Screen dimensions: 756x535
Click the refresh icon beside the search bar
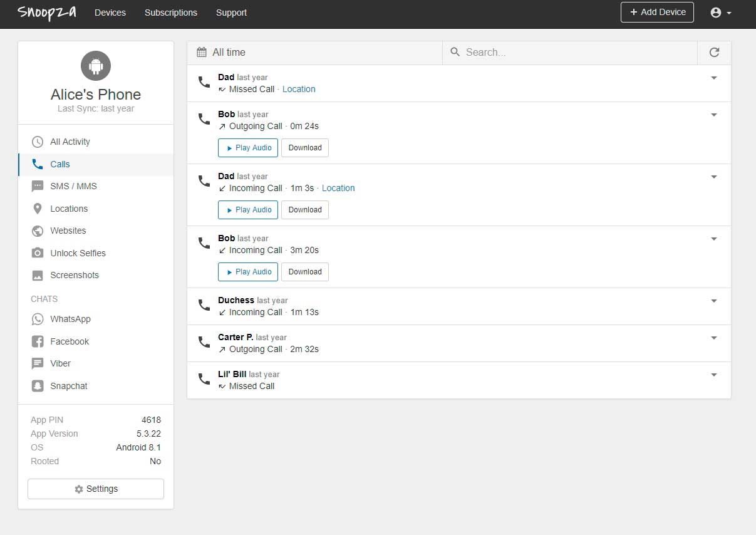(x=714, y=53)
